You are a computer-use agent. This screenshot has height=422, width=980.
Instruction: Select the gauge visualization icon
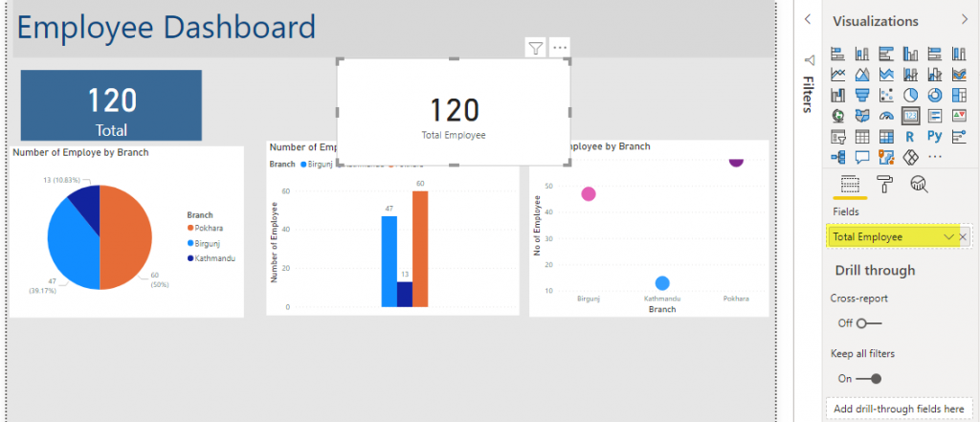pyautogui.click(x=886, y=116)
